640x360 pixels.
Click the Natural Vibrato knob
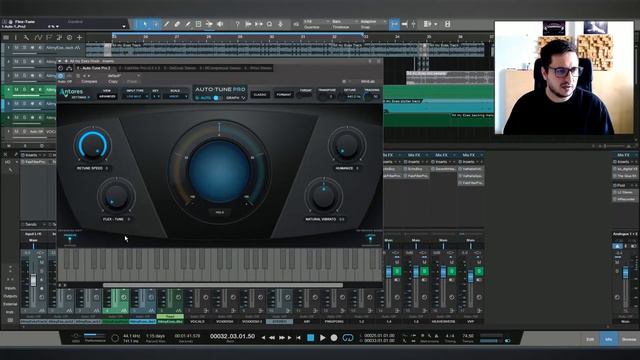[324, 197]
